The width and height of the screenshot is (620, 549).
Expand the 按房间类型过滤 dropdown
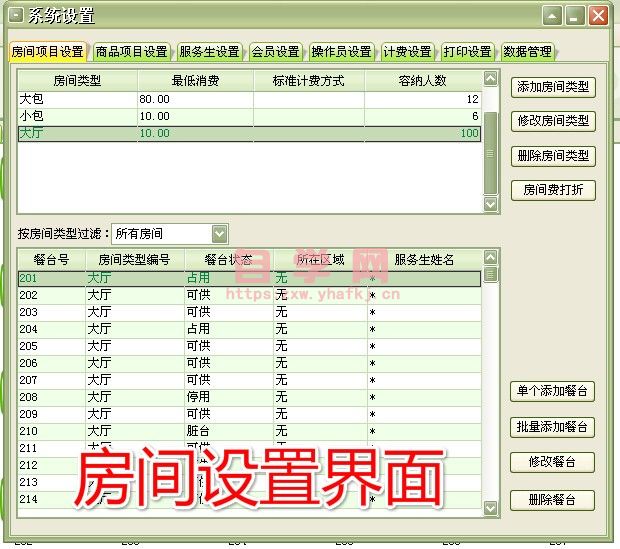coord(219,233)
